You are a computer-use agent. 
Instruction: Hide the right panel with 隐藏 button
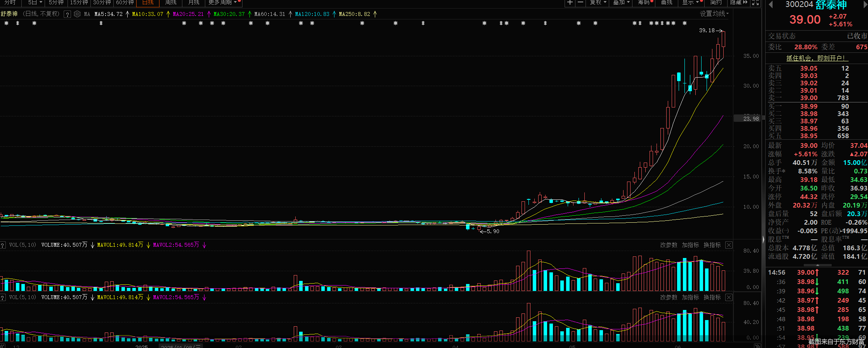(738, 3)
